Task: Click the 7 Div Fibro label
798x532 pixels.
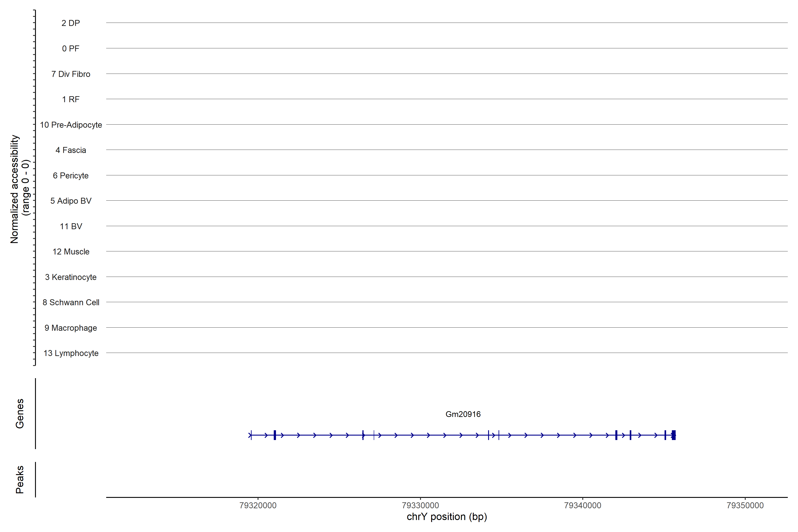Action: coord(70,74)
